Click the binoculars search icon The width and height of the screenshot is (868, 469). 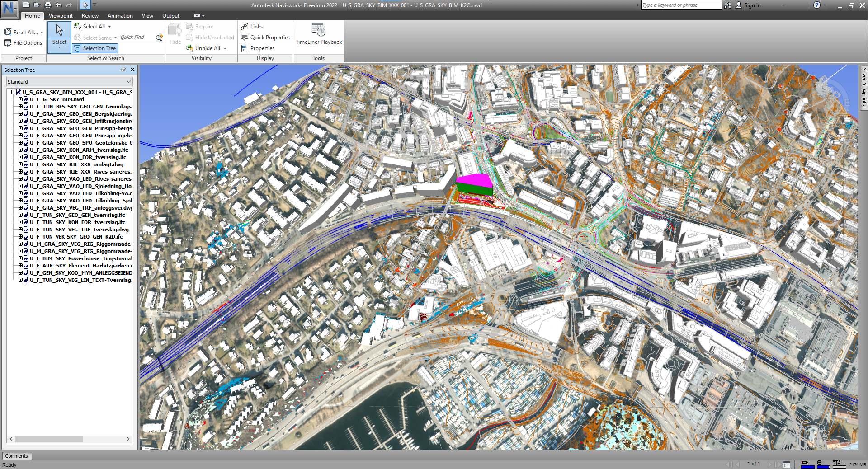tap(727, 5)
